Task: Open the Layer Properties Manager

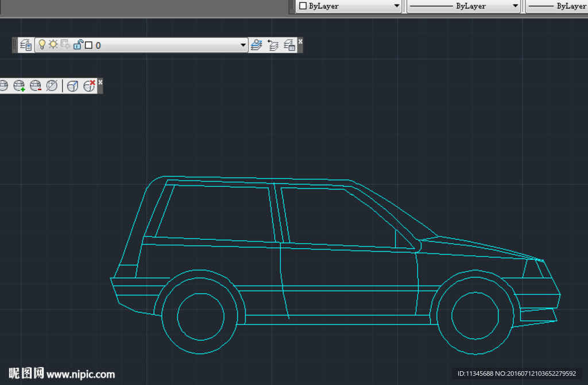Action: 25,44
